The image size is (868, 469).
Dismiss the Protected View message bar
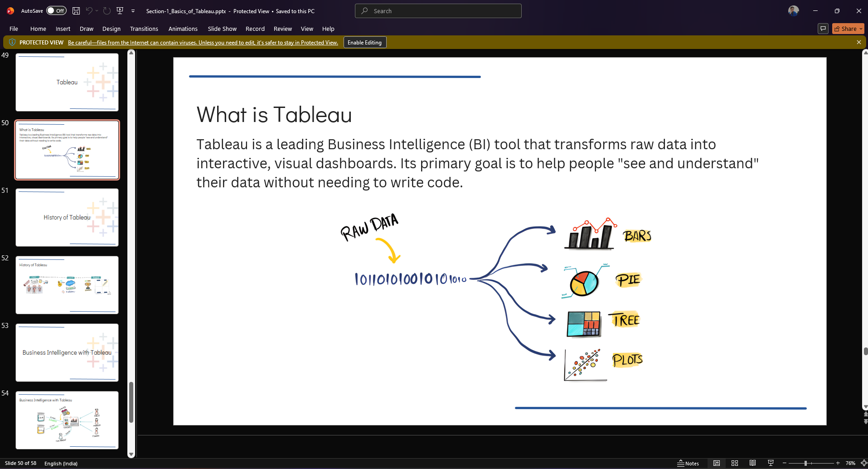coord(858,42)
